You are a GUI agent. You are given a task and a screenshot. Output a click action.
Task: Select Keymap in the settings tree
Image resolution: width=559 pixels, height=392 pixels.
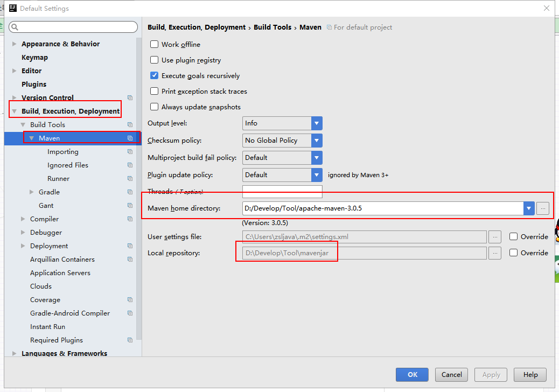pos(34,58)
